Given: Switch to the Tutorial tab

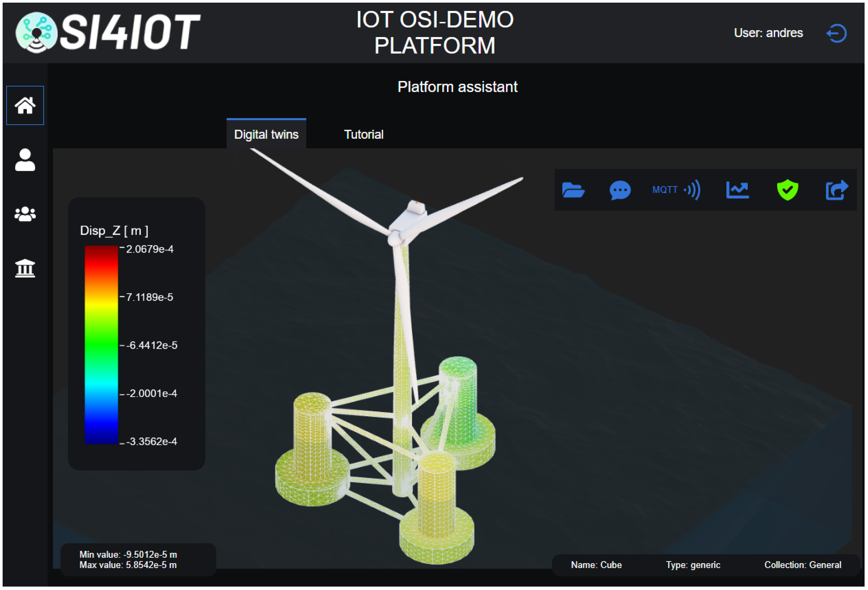Looking at the screenshot, I should 363,135.
